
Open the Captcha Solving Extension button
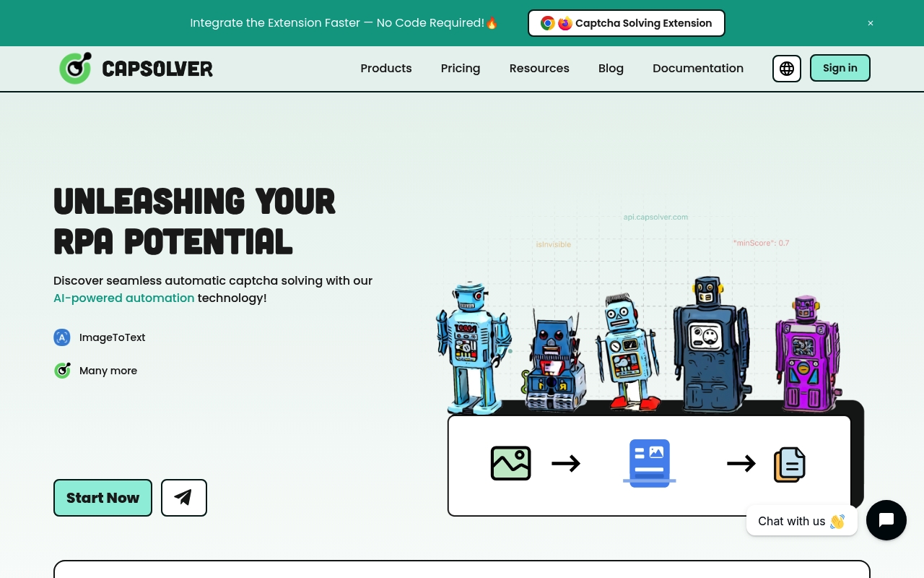pos(627,23)
